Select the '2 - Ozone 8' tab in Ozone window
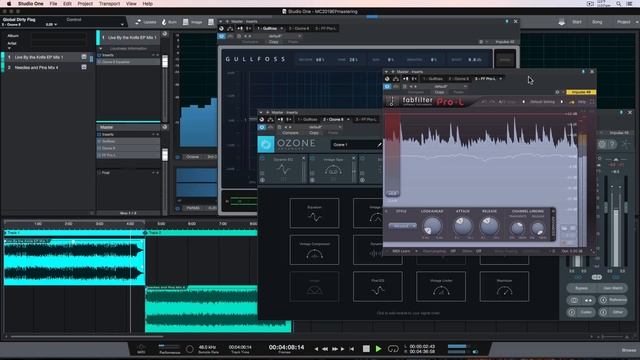Image resolution: width=640 pixels, height=360 pixels. pos(334,120)
